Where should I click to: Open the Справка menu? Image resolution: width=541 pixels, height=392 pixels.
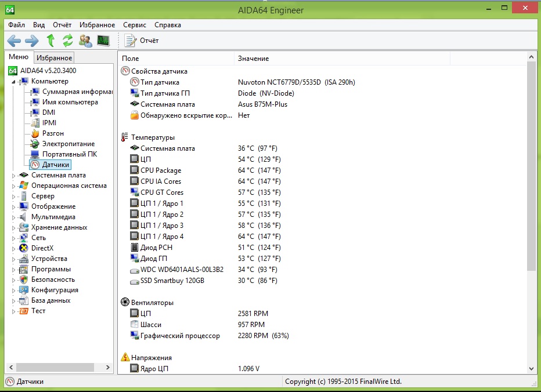[168, 25]
